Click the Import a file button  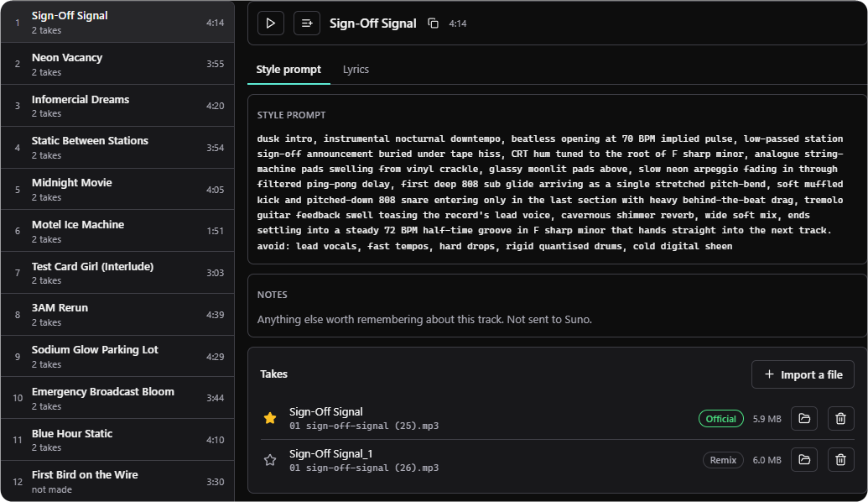803,374
